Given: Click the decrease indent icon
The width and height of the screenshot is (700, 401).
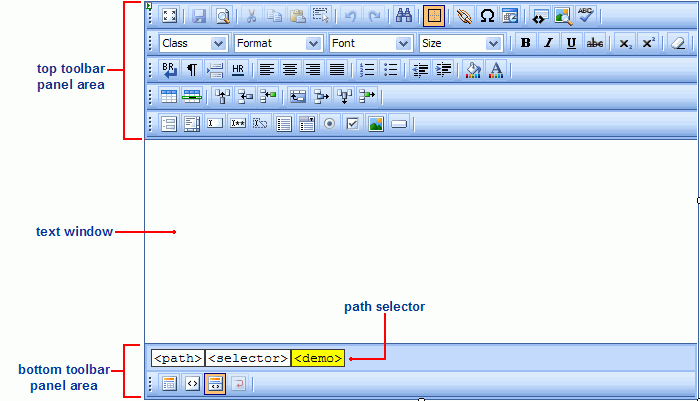Looking at the screenshot, I should tap(420, 70).
